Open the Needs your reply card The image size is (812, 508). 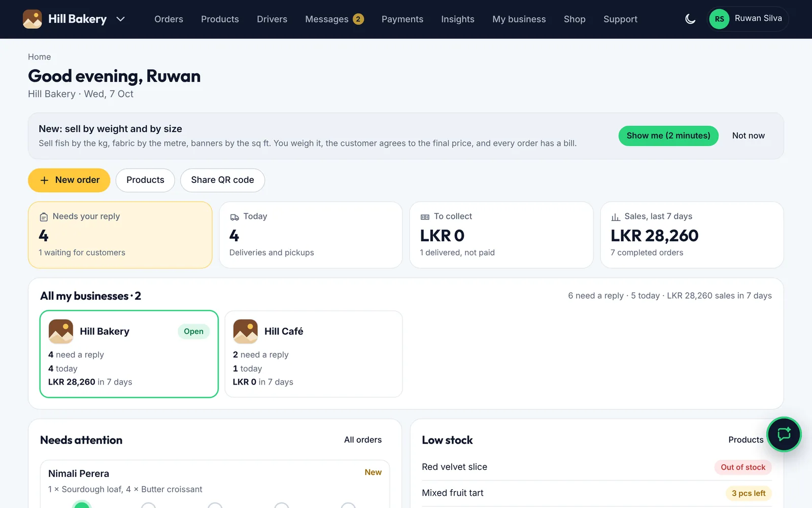120,235
